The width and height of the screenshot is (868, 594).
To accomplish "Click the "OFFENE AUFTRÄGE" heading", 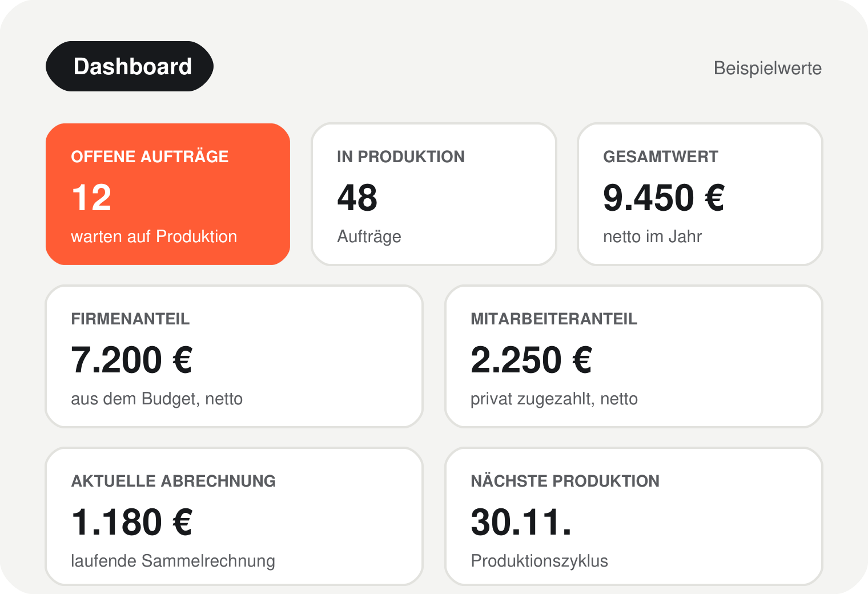I will [x=150, y=156].
